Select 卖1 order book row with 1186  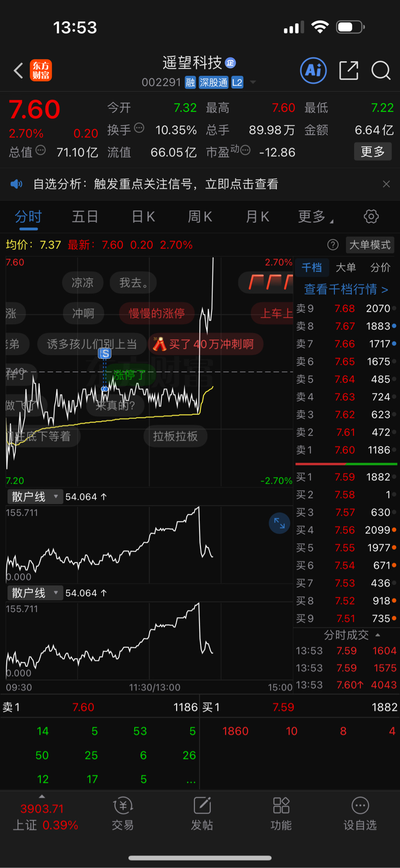pos(346,450)
